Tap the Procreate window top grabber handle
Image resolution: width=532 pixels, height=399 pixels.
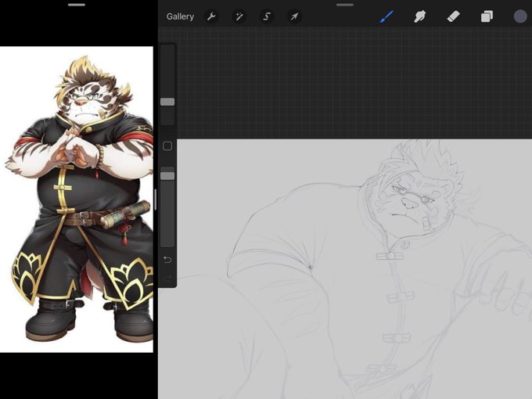click(x=345, y=5)
